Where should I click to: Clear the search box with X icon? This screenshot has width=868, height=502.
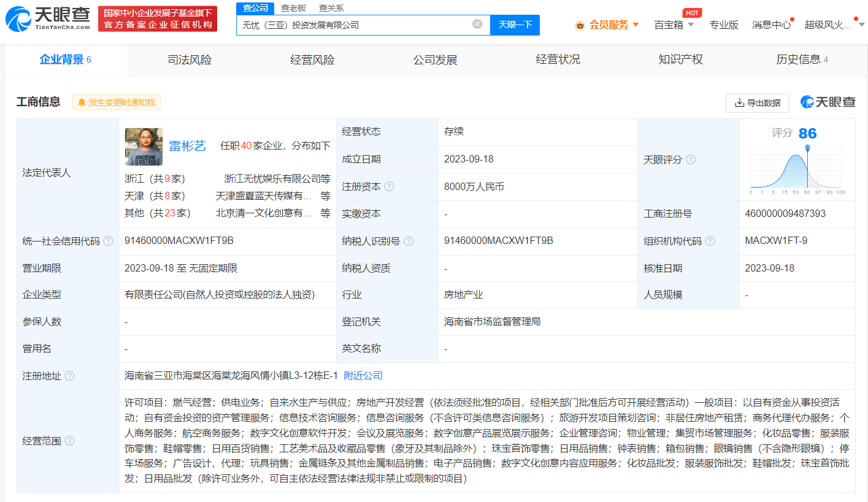pos(477,25)
